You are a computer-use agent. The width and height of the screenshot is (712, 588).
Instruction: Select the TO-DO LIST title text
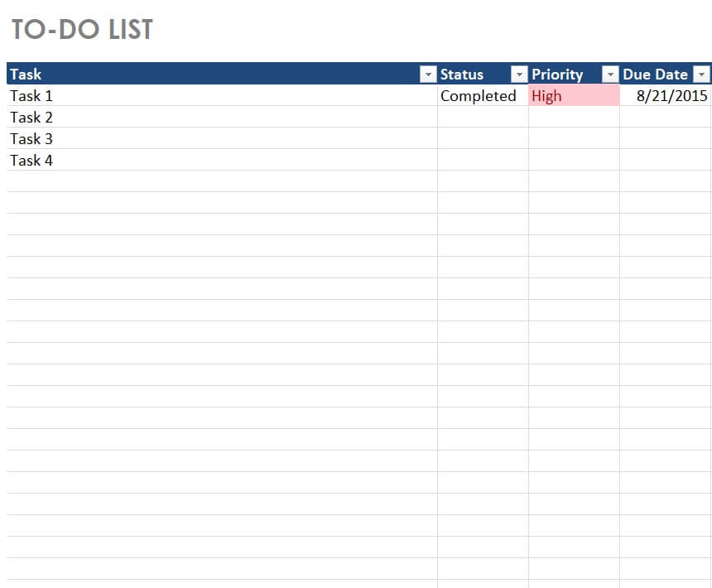[82, 30]
